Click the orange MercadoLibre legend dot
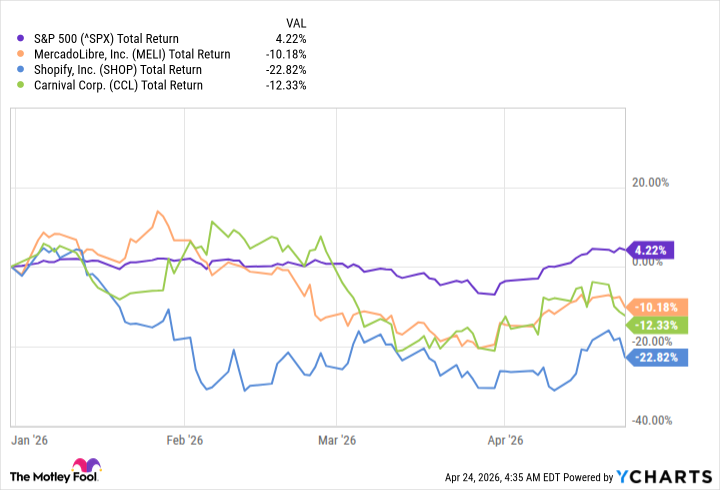The image size is (720, 490). point(21,54)
